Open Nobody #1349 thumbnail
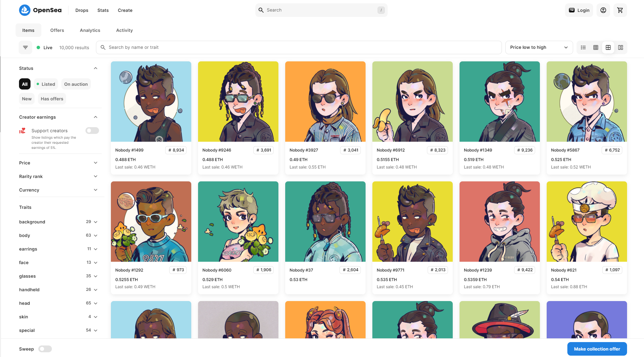 pyautogui.click(x=500, y=101)
